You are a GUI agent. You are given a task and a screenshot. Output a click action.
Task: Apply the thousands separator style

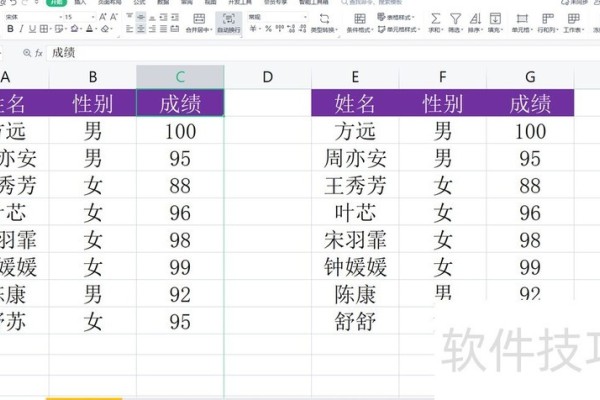pos(280,29)
